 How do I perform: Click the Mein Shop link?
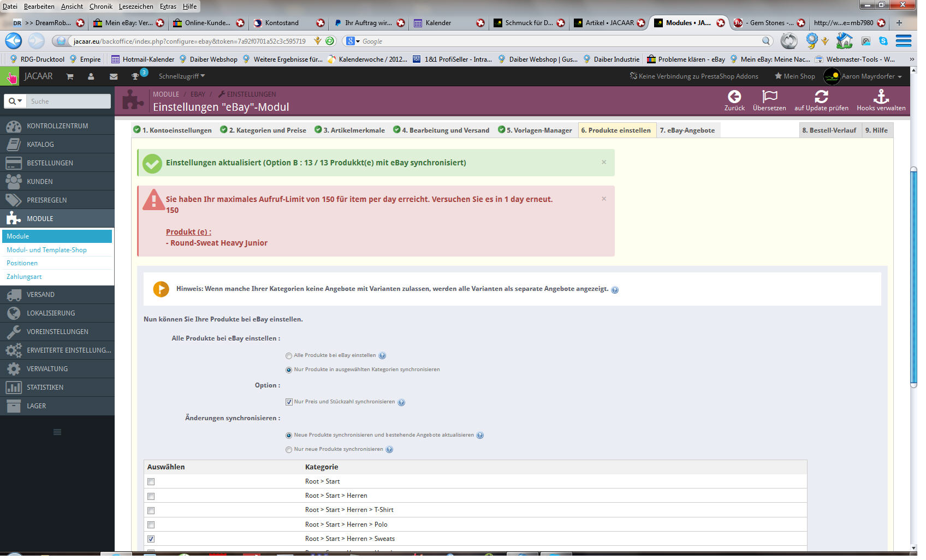point(794,76)
